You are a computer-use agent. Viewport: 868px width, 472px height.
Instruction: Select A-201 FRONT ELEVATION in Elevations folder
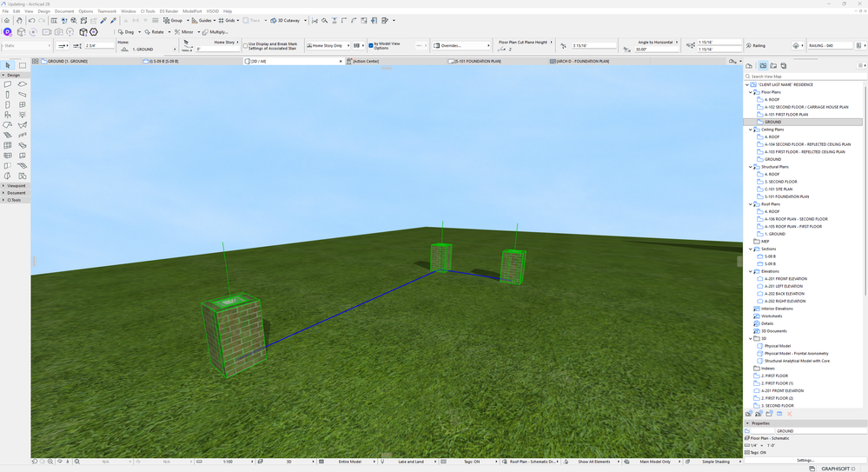785,279
